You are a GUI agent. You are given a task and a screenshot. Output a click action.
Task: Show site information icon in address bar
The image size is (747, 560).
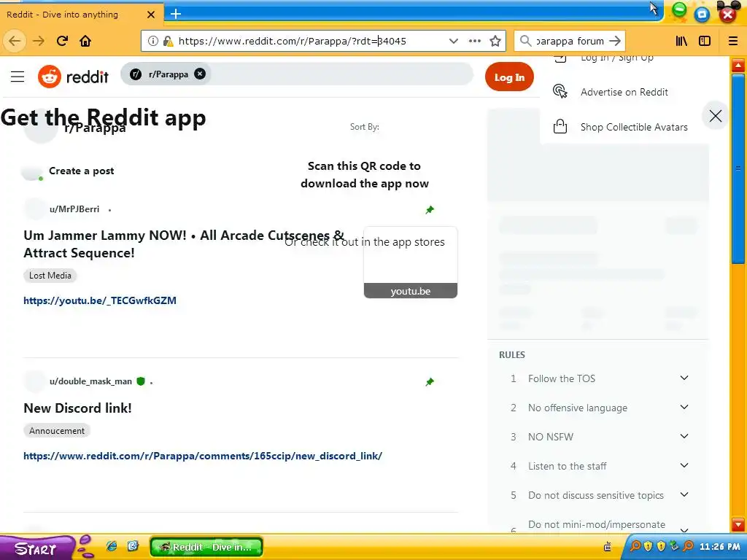click(x=153, y=41)
